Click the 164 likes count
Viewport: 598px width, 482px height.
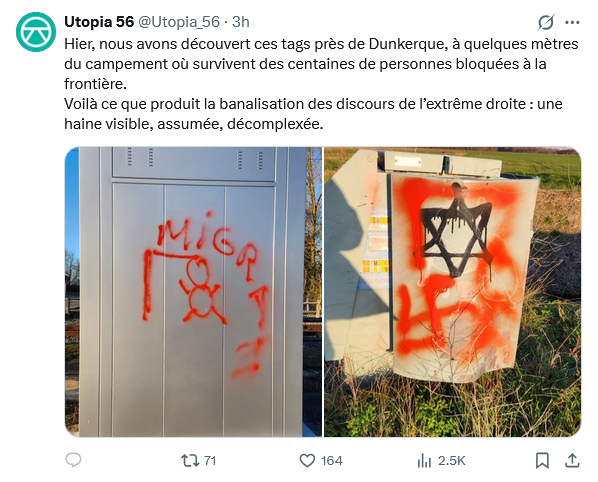[331, 461]
